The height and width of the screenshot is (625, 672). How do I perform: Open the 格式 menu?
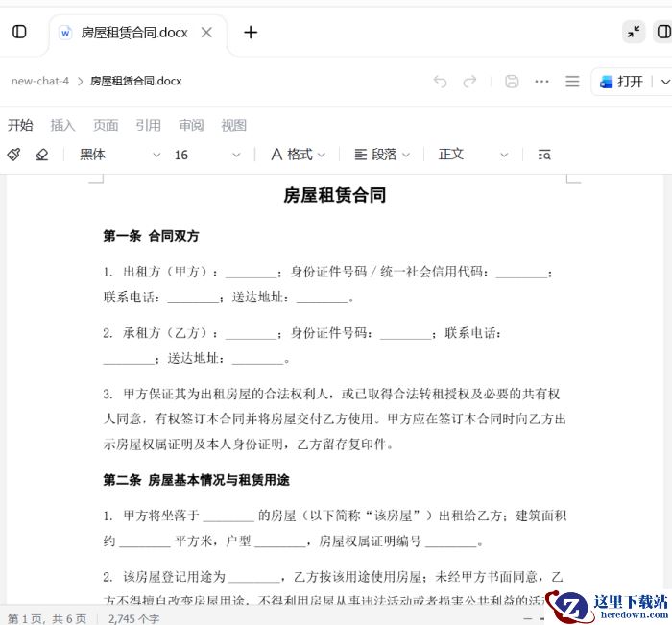pyautogui.click(x=298, y=155)
